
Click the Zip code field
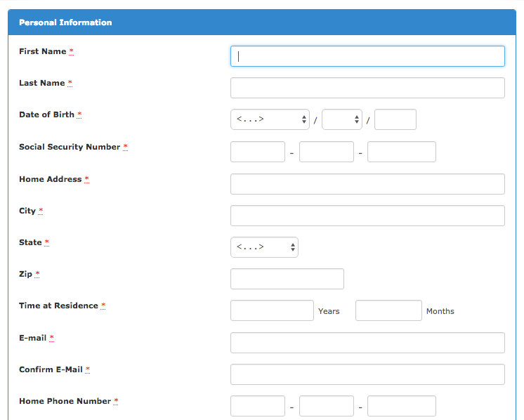287,279
